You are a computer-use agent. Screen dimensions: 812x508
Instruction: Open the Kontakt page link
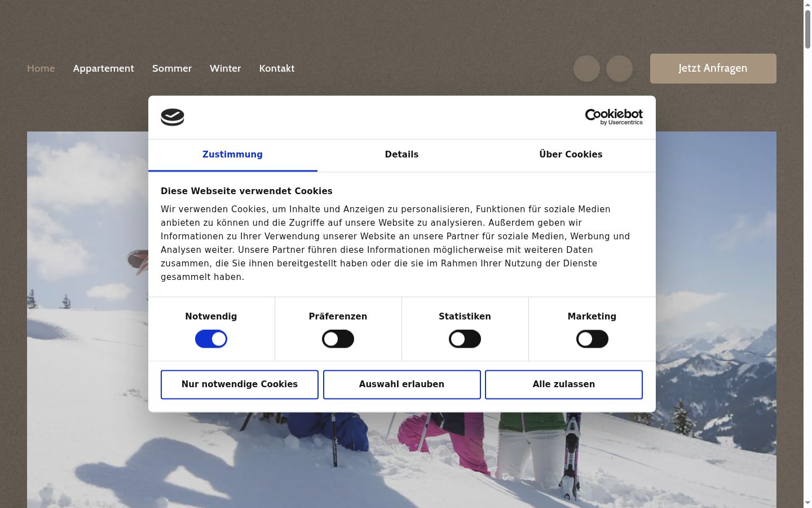277,68
